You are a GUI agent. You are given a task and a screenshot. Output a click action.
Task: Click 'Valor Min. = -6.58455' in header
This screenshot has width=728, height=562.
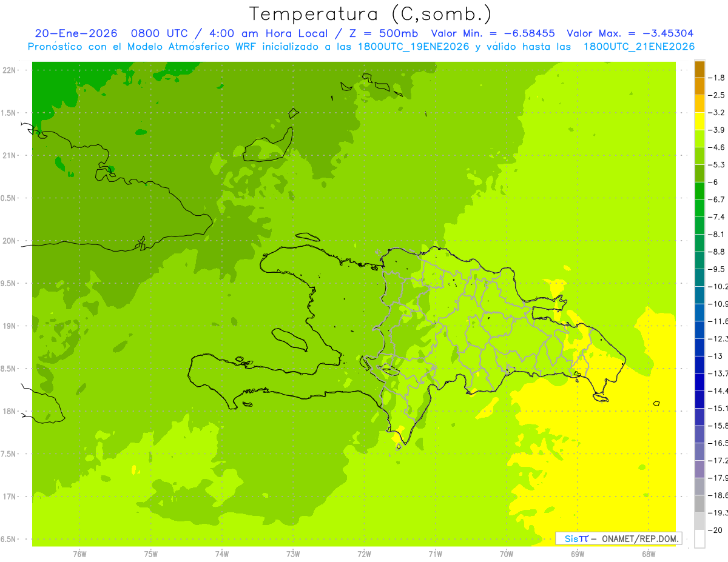pyautogui.click(x=493, y=33)
